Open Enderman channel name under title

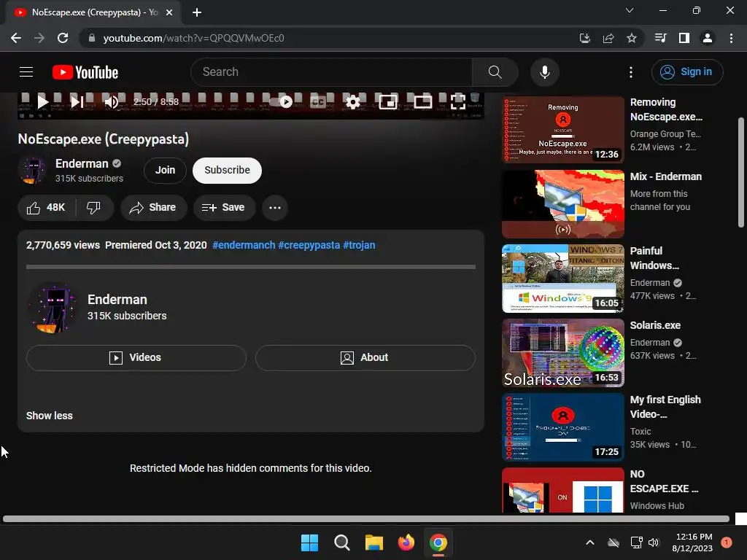click(x=82, y=164)
